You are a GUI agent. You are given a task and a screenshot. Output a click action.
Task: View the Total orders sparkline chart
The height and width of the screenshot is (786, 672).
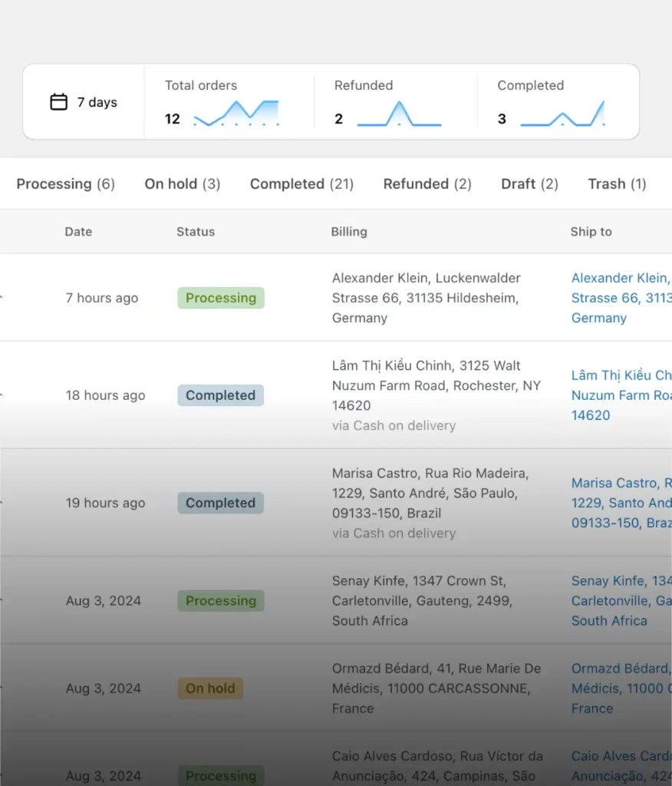(236, 114)
